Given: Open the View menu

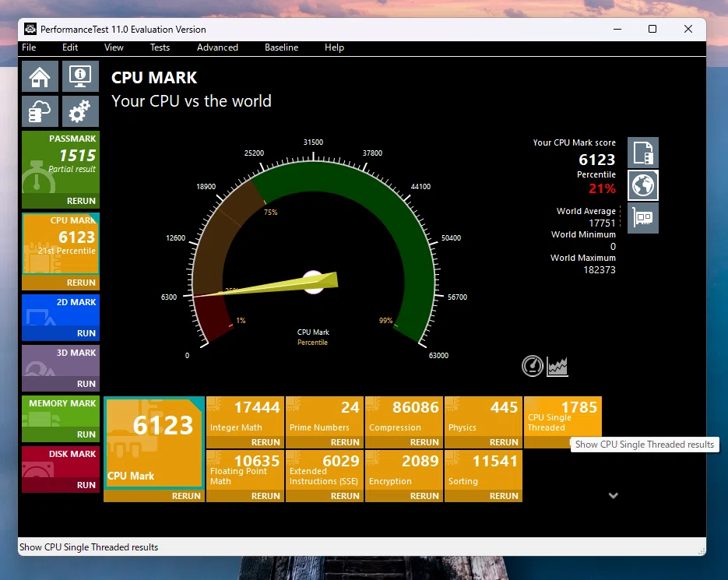Looking at the screenshot, I should 114,47.
